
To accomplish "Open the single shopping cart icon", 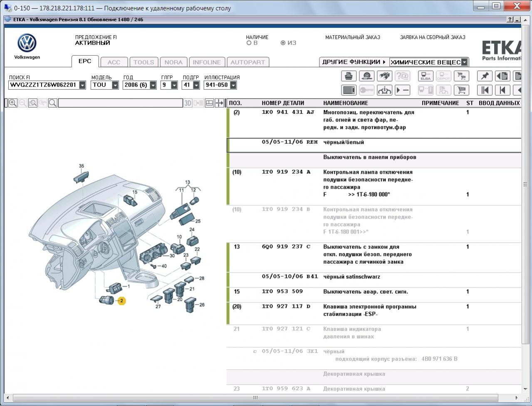I will point(461,90).
